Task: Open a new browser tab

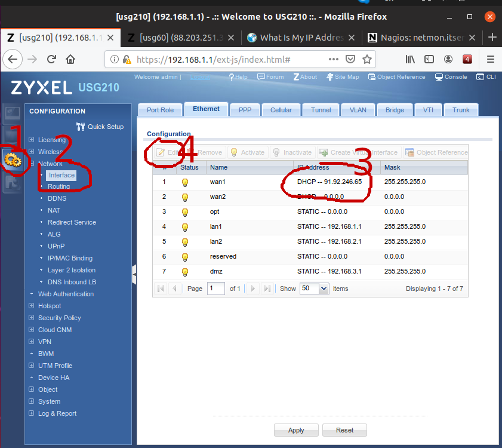Action: (x=492, y=38)
